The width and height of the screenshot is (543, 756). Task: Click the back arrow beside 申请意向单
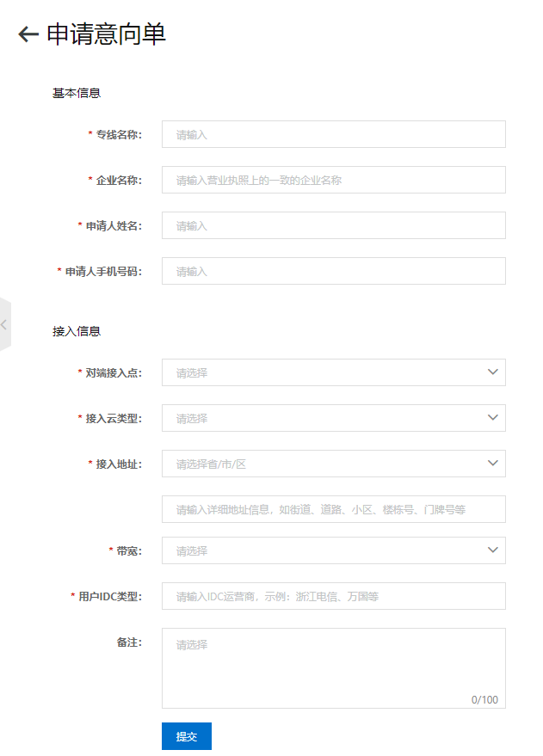(28, 34)
